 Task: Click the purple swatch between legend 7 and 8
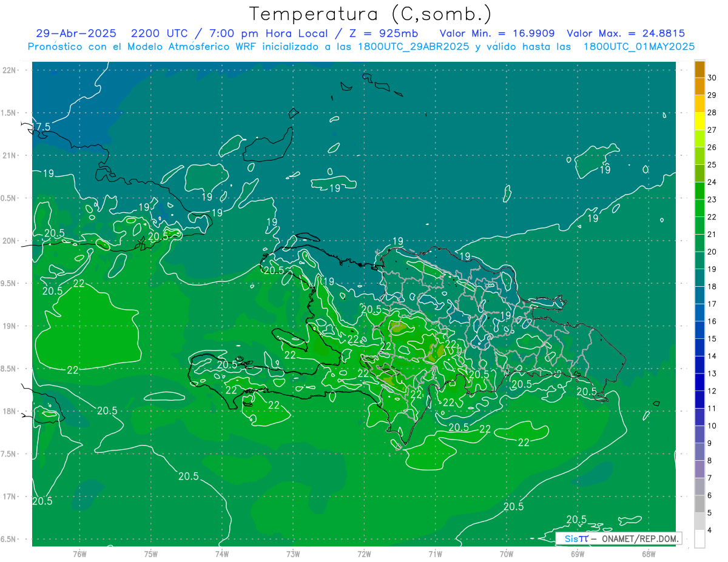[x=699, y=469]
